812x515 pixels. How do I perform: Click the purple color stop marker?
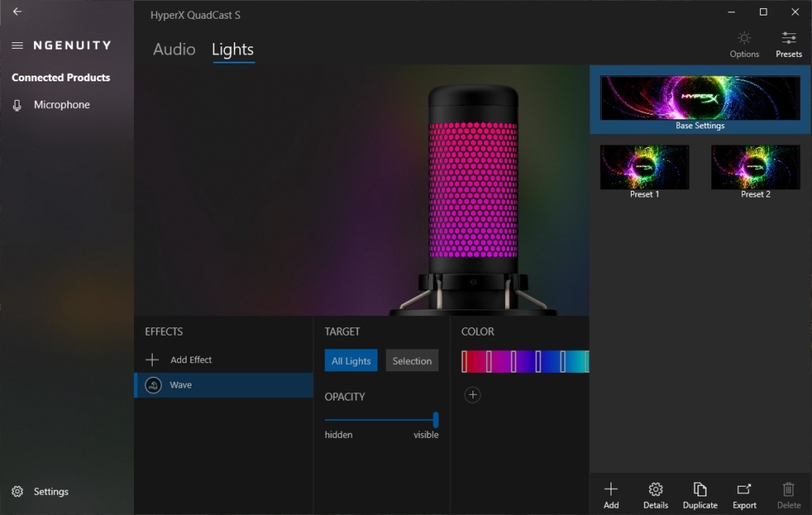click(514, 361)
